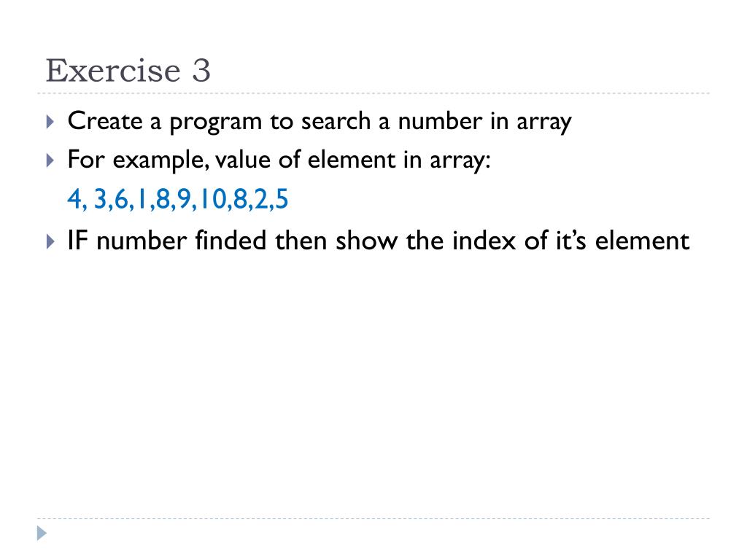Click the dotted line under the title
The width and height of the screenshot is (747, 560).
pos(373,93)
